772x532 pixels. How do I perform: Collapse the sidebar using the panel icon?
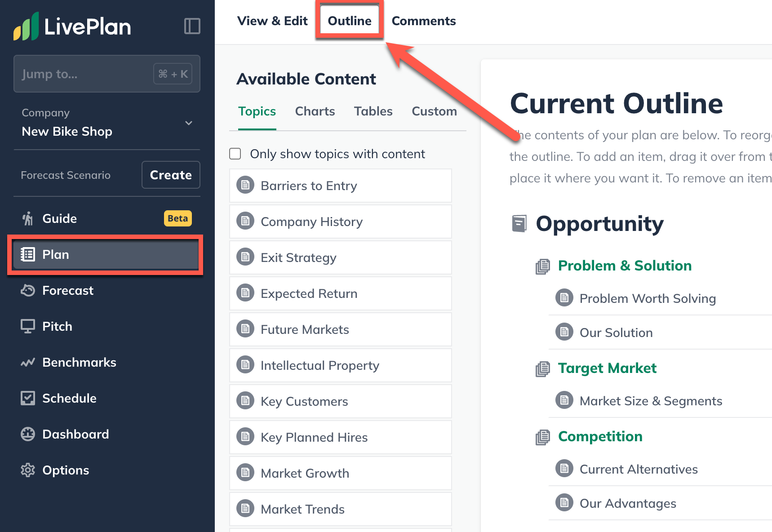(x=192, y=26)
